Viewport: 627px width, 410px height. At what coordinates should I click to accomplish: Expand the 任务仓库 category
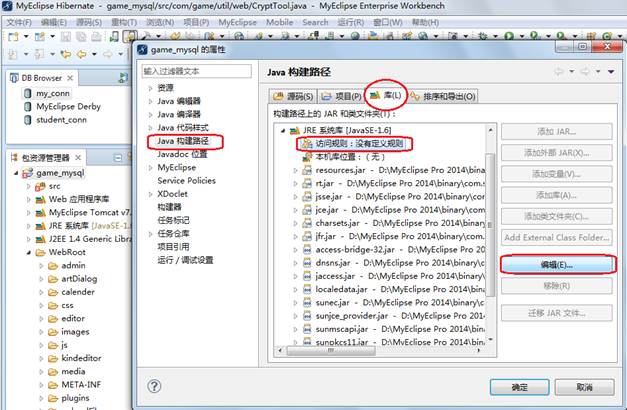click(150, 234)
